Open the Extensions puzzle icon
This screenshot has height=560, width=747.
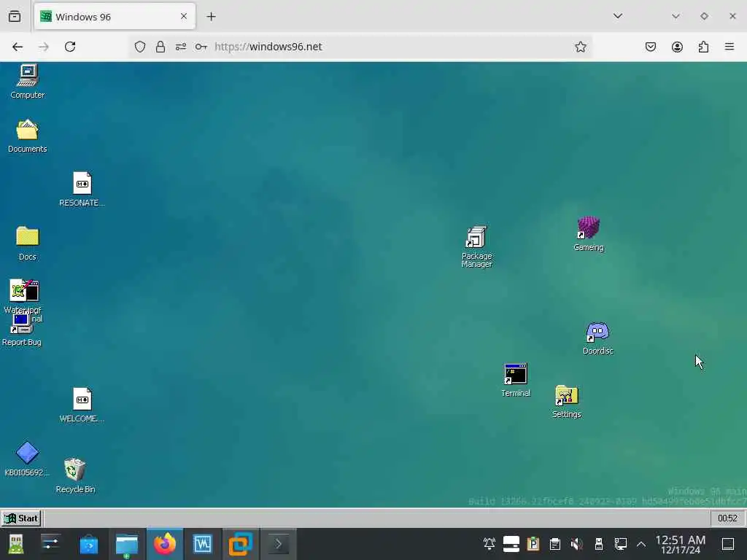(703, 47)
